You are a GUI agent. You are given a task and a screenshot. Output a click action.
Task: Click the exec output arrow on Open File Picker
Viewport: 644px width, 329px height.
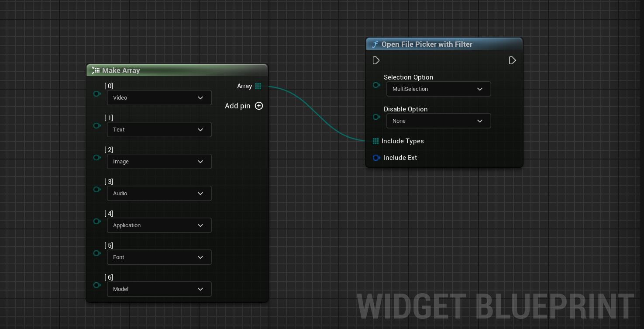coord(512,60)
